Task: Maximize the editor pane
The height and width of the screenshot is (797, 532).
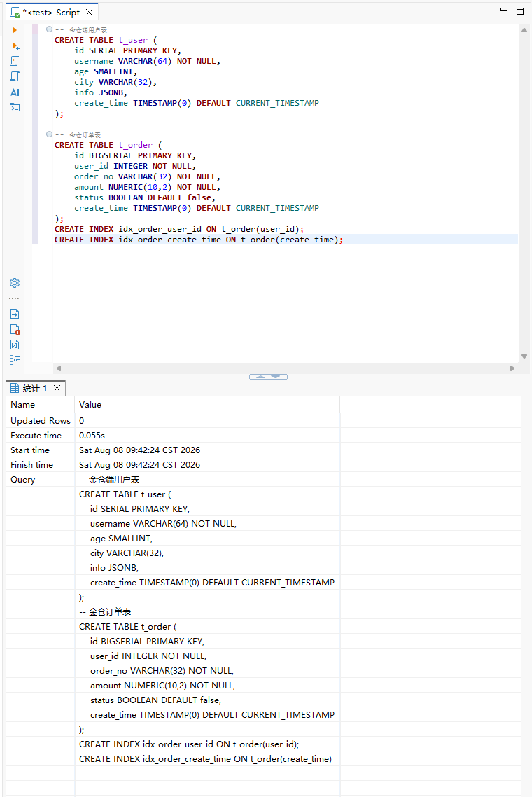Action: pyautogui.click(x=520, y=11)
